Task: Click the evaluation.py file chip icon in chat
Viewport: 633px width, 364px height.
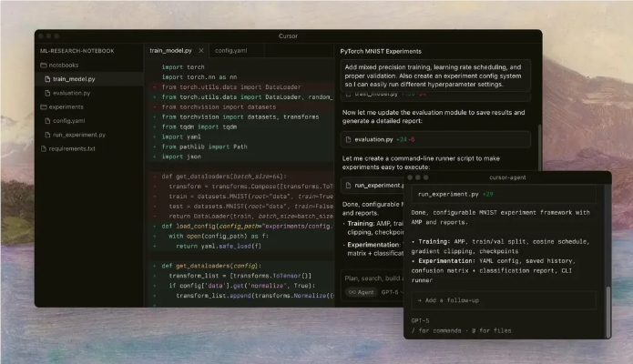Action: click(348, 139)
